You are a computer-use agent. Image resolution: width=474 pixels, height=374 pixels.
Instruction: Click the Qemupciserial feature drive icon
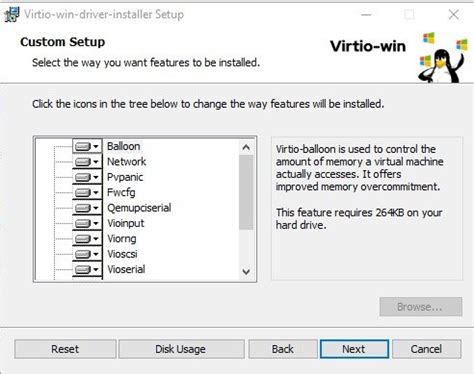click(x=83, y=208)
